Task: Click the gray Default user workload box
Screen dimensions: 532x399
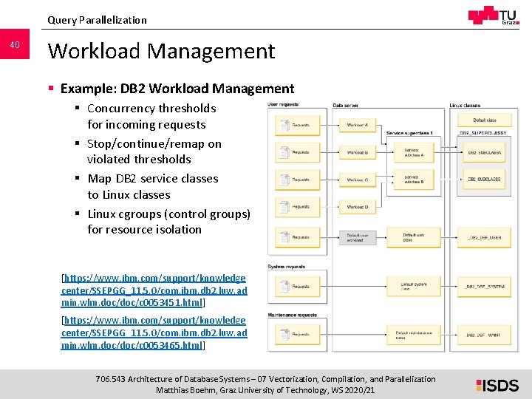Action: click(x=358, y=237)
